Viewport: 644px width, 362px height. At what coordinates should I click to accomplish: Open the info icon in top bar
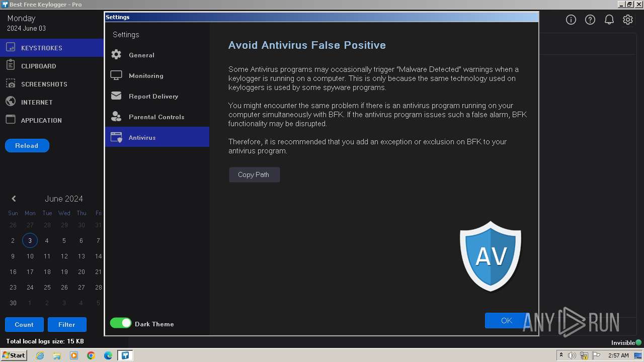pyautogui.click(x=571, y=20)
